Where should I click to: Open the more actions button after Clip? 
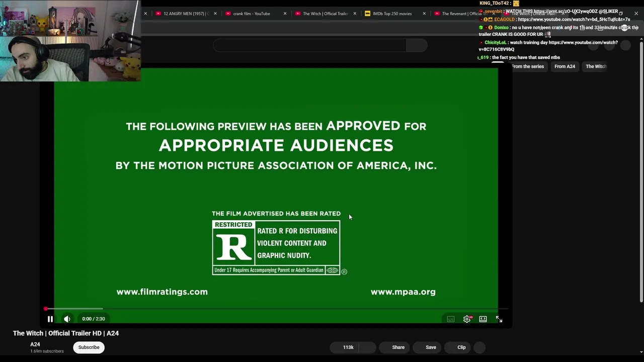[x=480, y=347]
